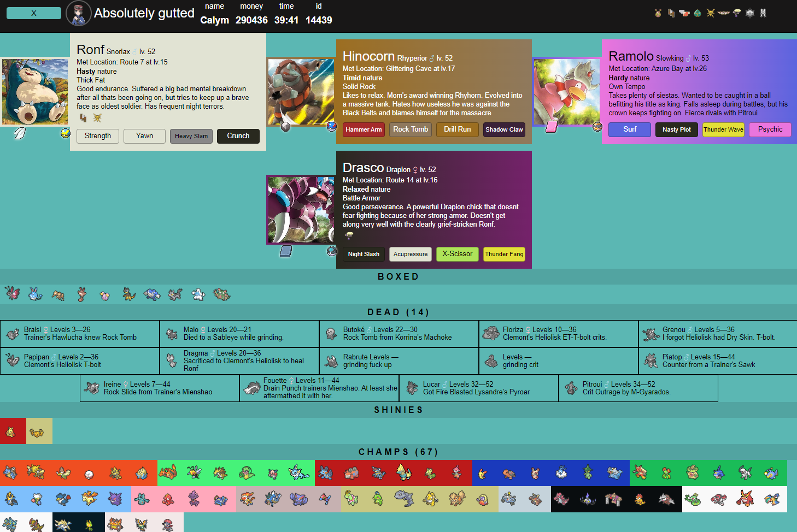797x532 pixels.
Task: Select the last boxed green-brown Pokémon sprite
Action: 221,294
